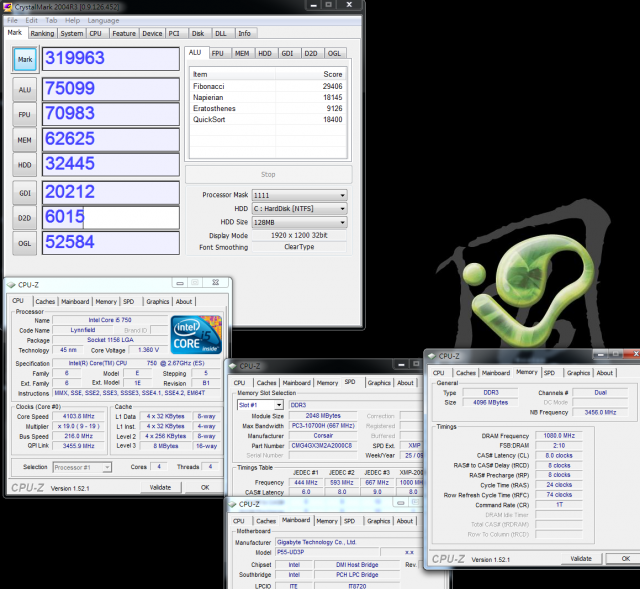This screenshot has height=589, width=640.
Task: Open Caches tab in the CPU-Z CPU window
Action: pyautogui.click(x=45, y=302)
